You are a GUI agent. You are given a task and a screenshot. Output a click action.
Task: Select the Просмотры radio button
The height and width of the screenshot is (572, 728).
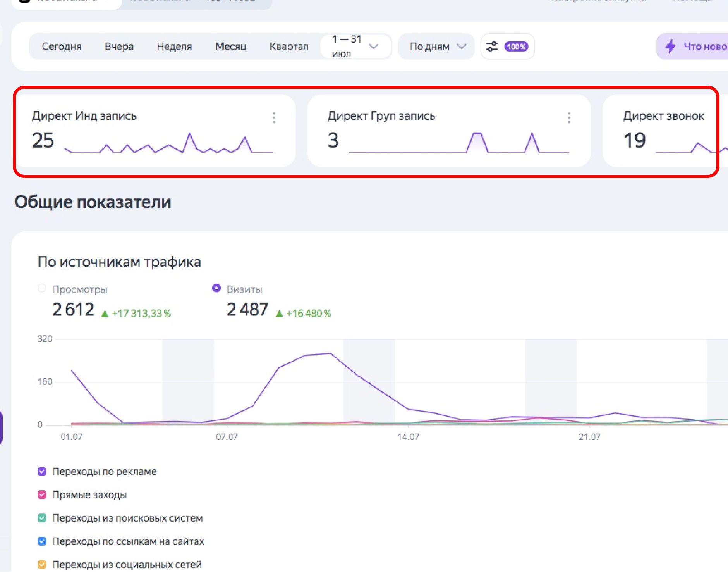click(42, 288)
